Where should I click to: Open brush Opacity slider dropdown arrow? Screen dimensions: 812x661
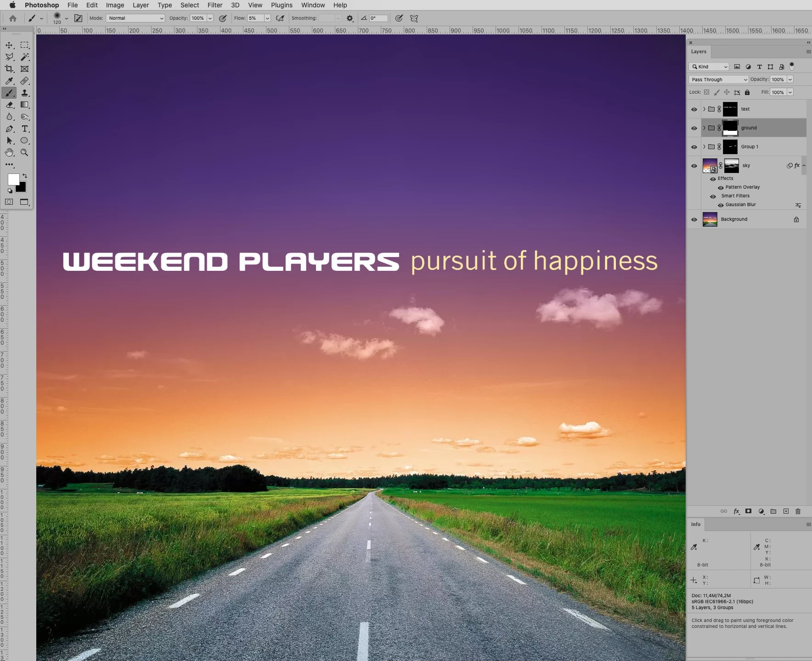[x=210, y=18]
